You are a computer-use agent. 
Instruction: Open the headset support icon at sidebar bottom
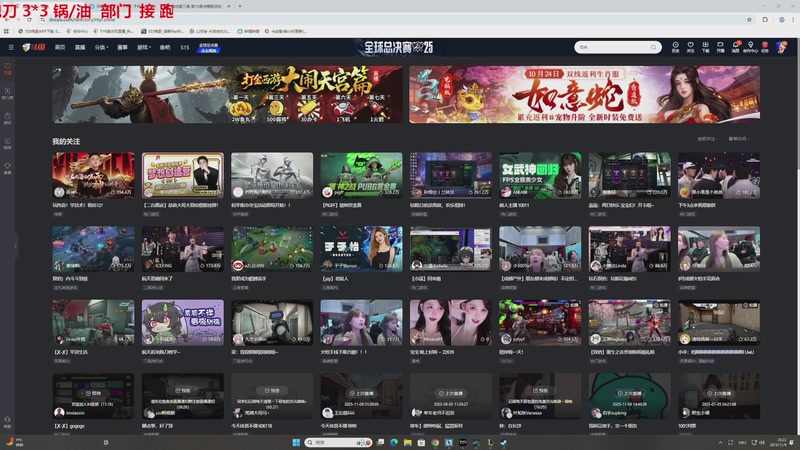pos(8,422)
